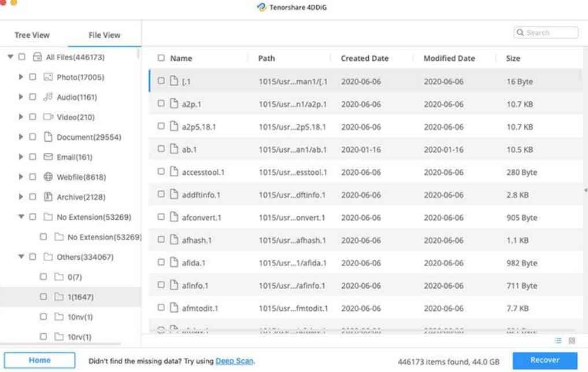Click the left panel vertical scrollbar
This screenshot has width=588, height=372.
138,53
